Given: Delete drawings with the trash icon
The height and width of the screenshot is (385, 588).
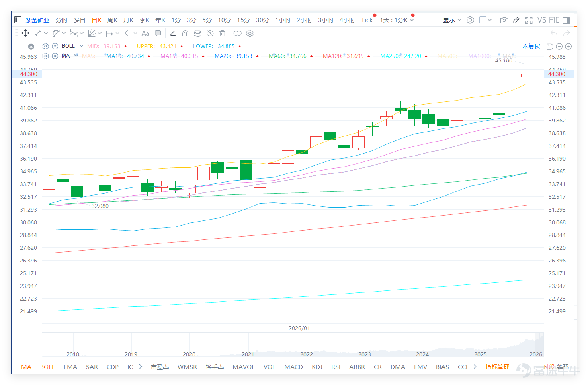Looking at the screenshot, I should [x=223, y=33].
